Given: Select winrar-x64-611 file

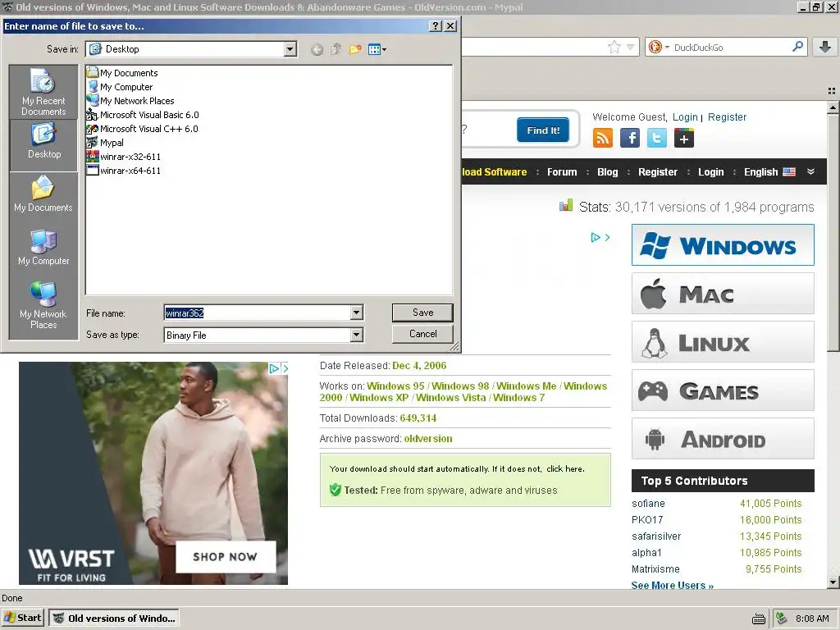Looking at the screenshot, I should tap(124, 171).
